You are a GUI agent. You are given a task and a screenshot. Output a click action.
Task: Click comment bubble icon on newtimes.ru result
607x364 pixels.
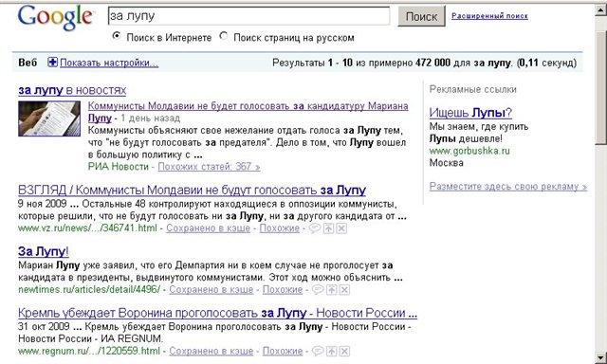click(318, 289)
